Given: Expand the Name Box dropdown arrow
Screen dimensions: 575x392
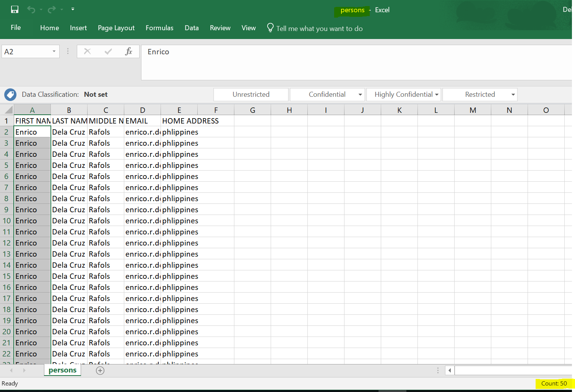Looking at the screenshot, I should coord(54,52).
